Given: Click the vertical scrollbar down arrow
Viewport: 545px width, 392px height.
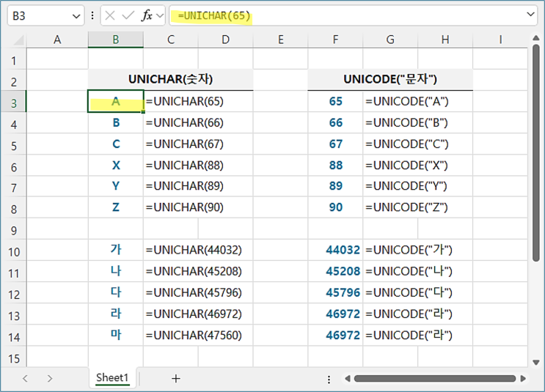Looking at the screenshot, I should click(536, 362).
